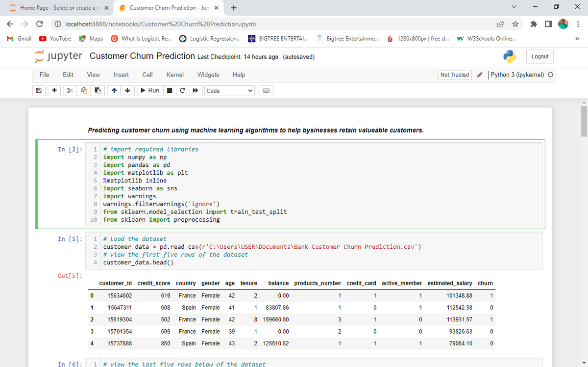Close the Home Page browser tab
This screenshot has height=367, width=588.
(x=106, y=8)
